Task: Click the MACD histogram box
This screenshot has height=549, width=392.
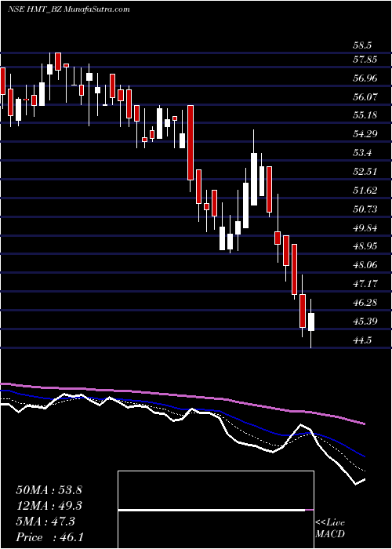Action: (216, 510)
